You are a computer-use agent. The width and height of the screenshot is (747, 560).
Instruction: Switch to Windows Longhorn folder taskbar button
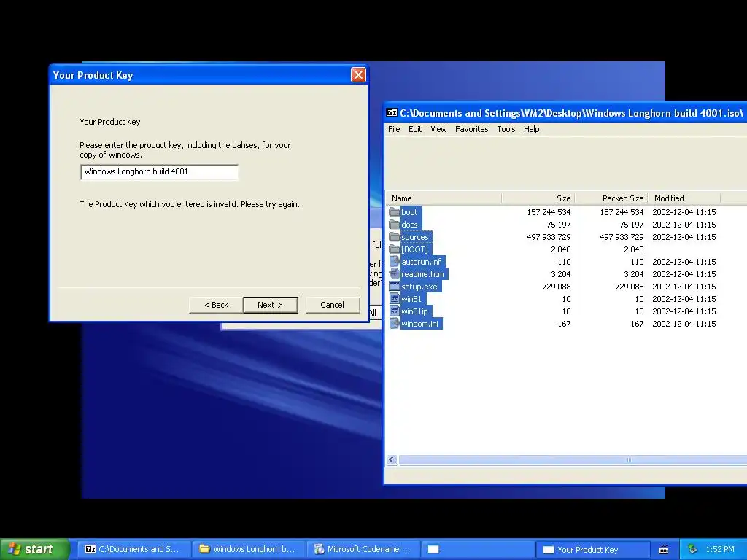tap(248, 549)
